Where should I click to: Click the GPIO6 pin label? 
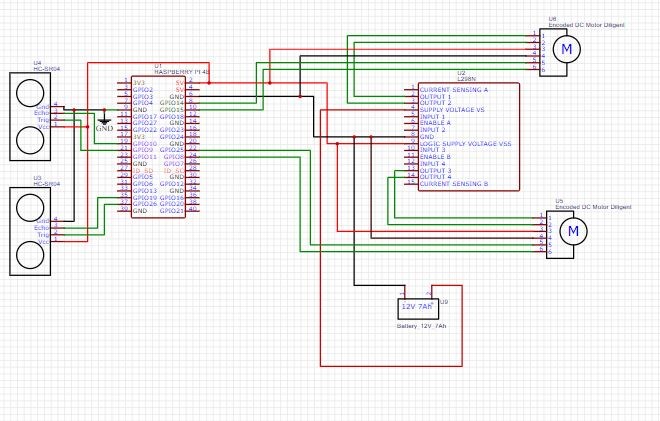pyautogui.click(x=143, y=184)
